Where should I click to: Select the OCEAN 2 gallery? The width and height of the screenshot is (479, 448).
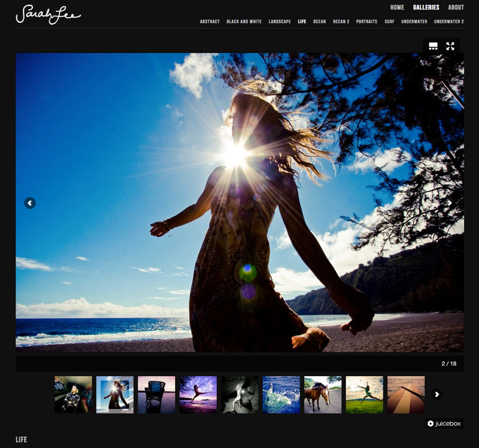tap(341, 22)
